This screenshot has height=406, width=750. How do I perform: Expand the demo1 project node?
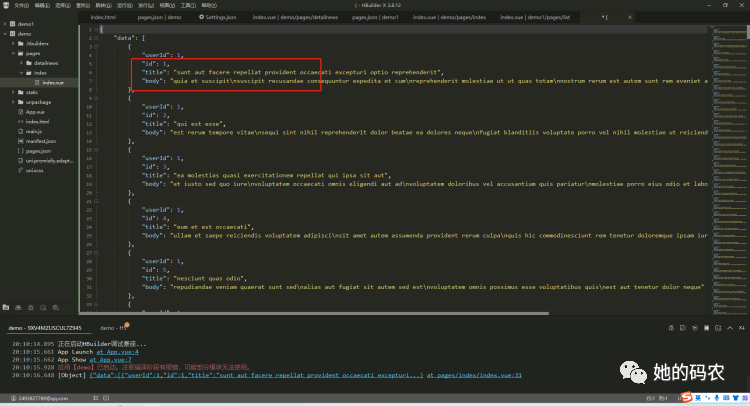pyautogui.click(x=5, y=23)
